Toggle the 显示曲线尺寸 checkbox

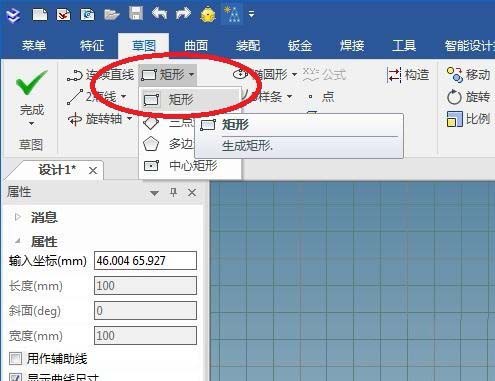tap(15, 378)
